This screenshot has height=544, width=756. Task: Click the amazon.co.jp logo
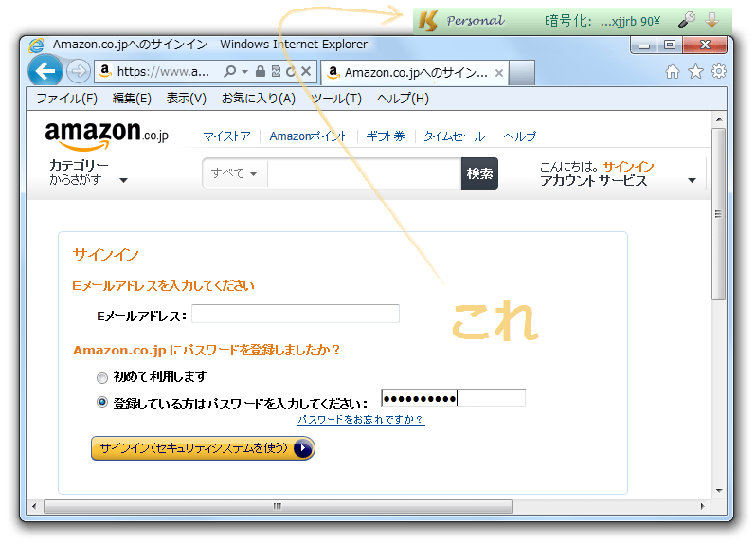coord(106,135)
